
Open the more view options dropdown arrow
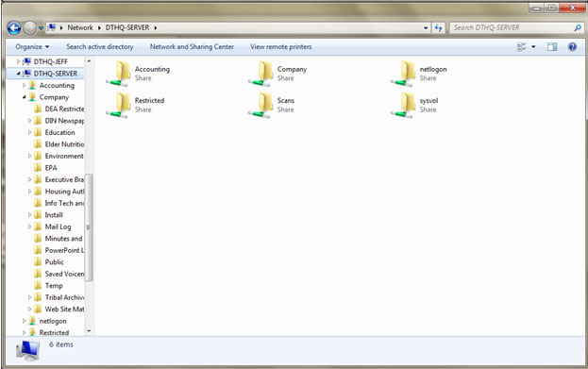pyautogui.click(x=533, y=47)
